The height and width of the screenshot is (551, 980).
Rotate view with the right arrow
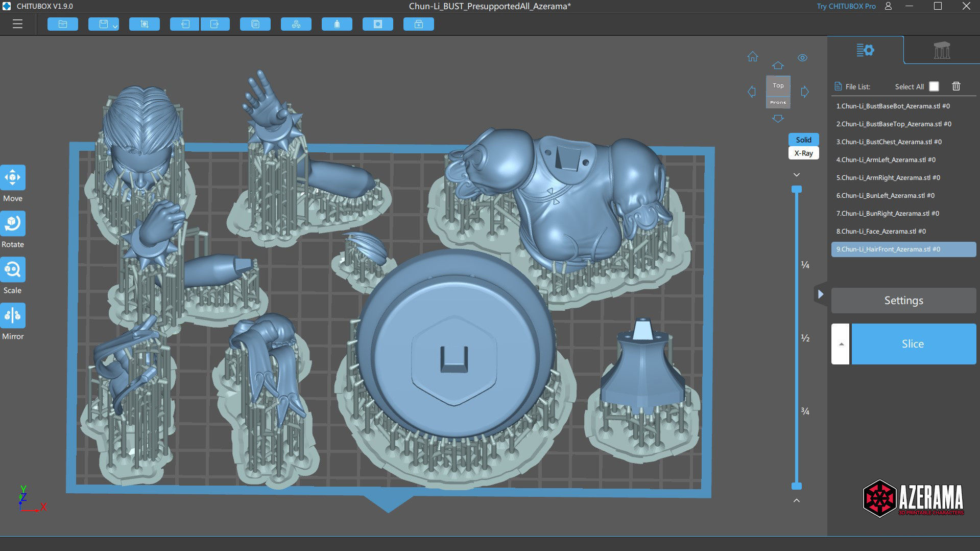tap(805, 92)
